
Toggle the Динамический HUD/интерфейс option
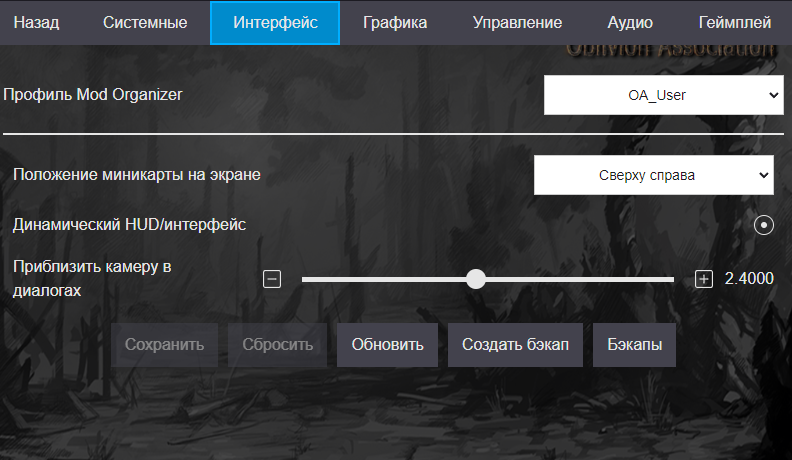pyautogui.click(x=764, y=225)
